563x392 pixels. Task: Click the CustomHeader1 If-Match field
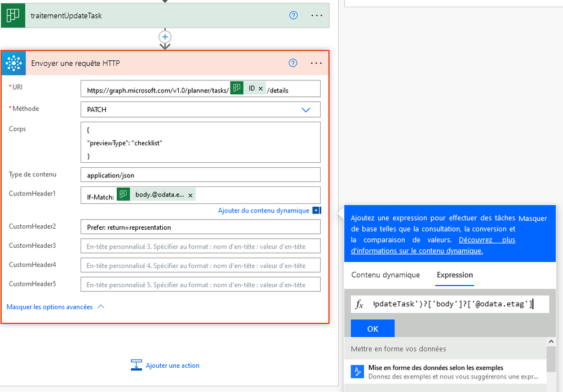point(201,195)
